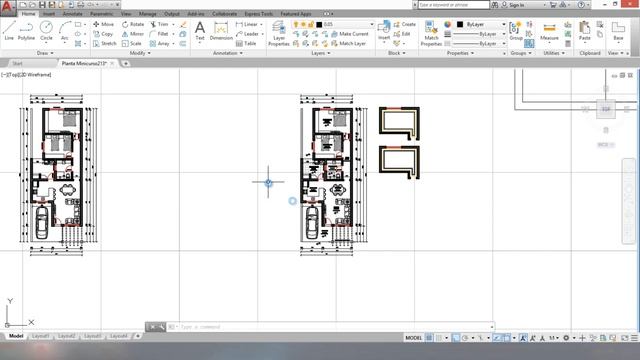Viewport: 640px width, 360px height.
Task: Click Create block button
Action: (x=405, y=24)
